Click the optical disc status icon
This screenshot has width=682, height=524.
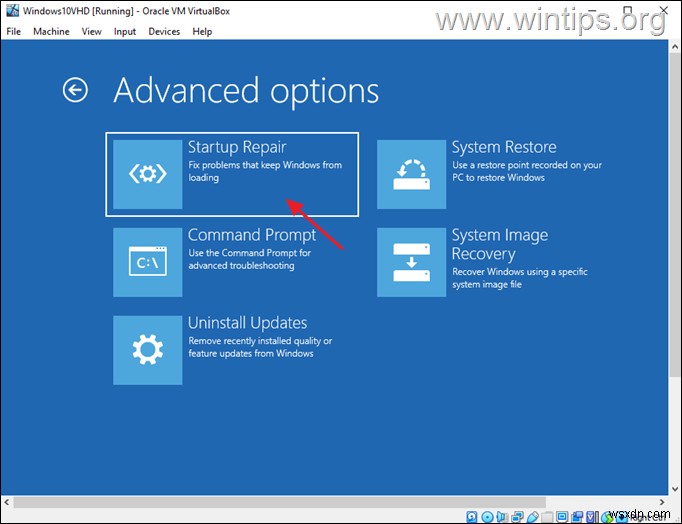point(488,517)
